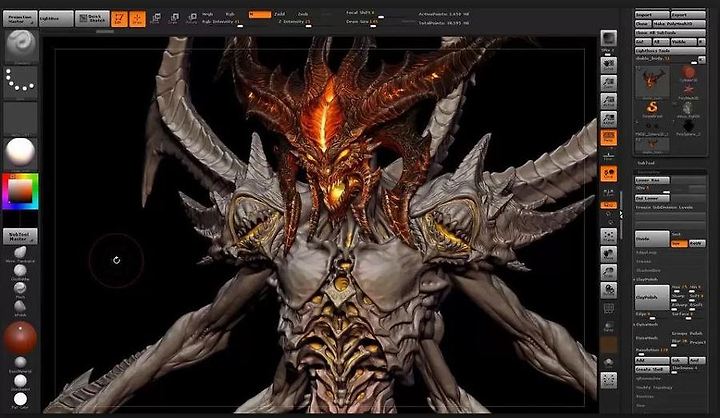The image size is (720, 418).
Task: Open Projection Master
Action: point(20,19)
